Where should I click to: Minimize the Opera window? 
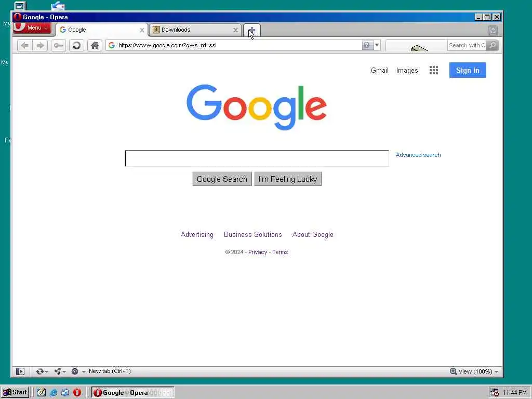[x=478, y=17]
